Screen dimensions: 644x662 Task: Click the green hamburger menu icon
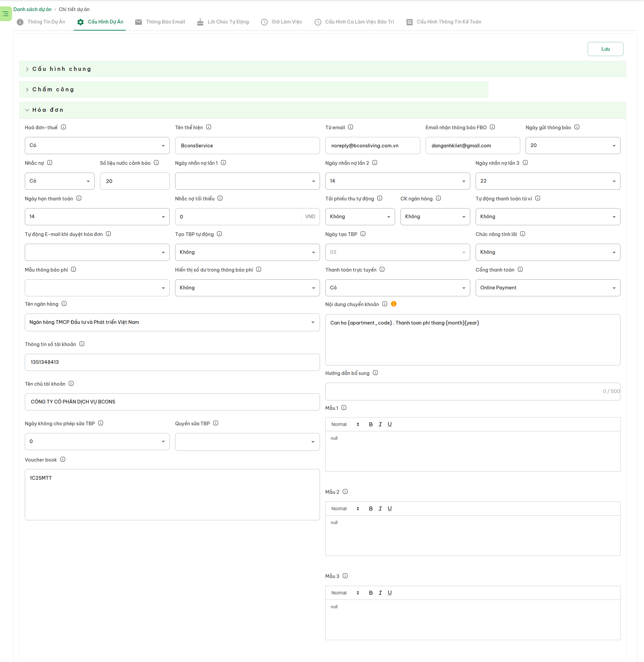(5, 14)
